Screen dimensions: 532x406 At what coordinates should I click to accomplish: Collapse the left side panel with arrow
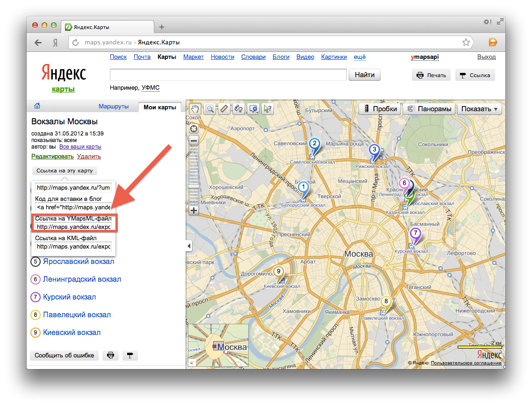(x=188, y=246)
